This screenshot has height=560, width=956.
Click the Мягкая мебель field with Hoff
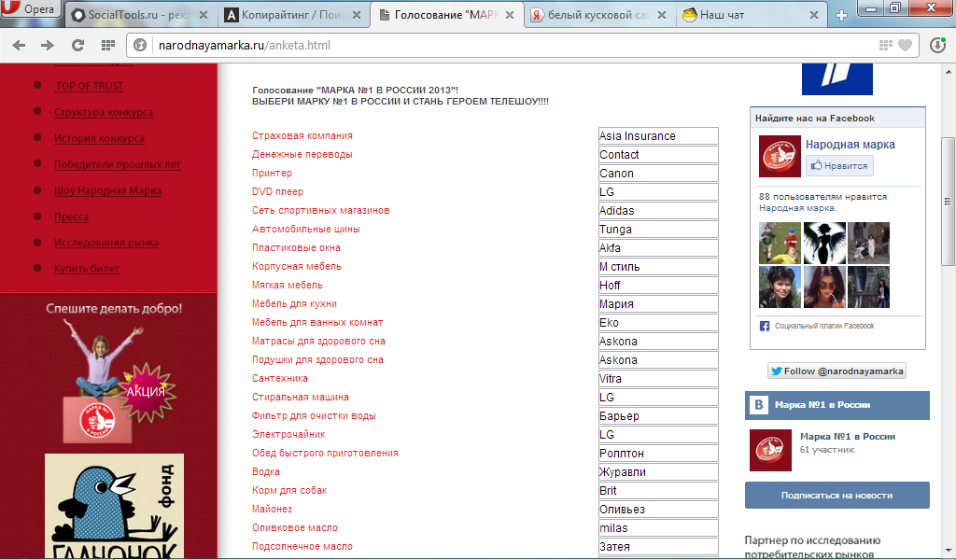(x=658, y=286)
